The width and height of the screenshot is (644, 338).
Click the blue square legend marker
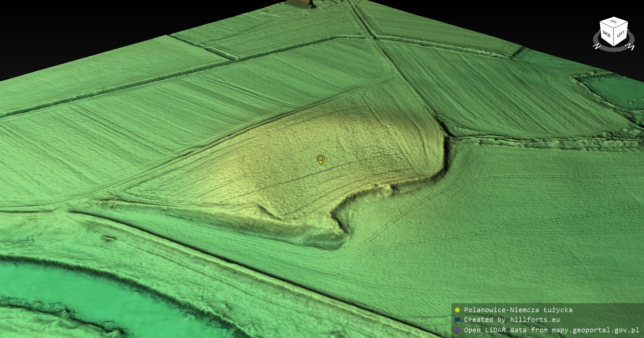click(457, 320)
